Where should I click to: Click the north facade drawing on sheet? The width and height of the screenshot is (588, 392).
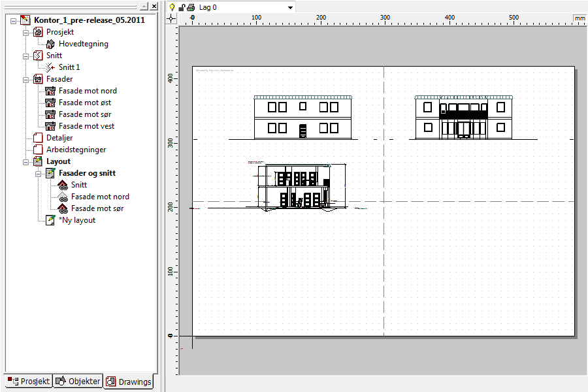click(303, 118)
